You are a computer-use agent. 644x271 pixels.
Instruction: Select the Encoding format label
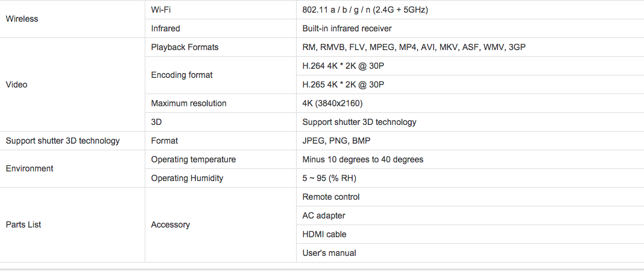pyautogui.click(x=182, y=75)
